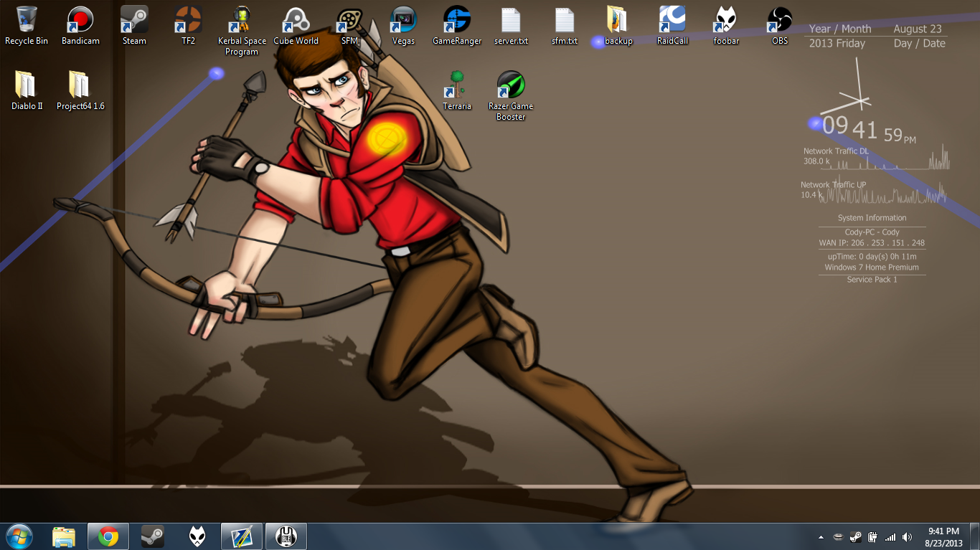
Task: Click the 'August 23' date text
Action: click(x=918, y=29)
